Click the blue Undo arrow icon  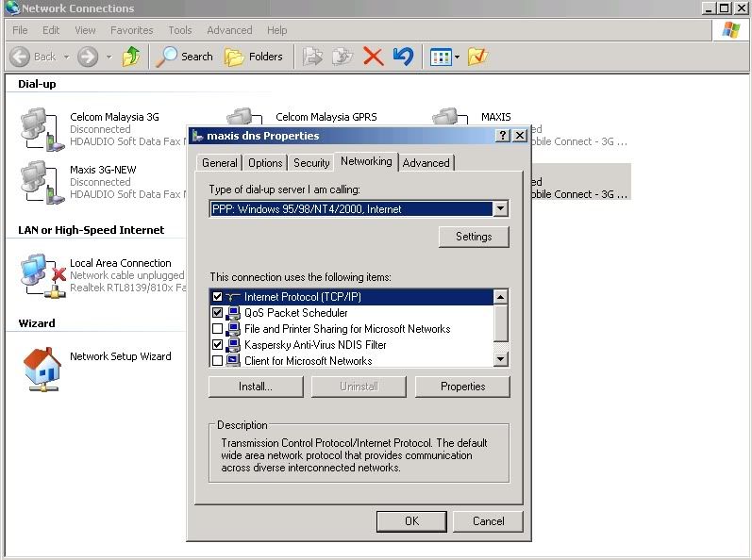click(403, 57)
